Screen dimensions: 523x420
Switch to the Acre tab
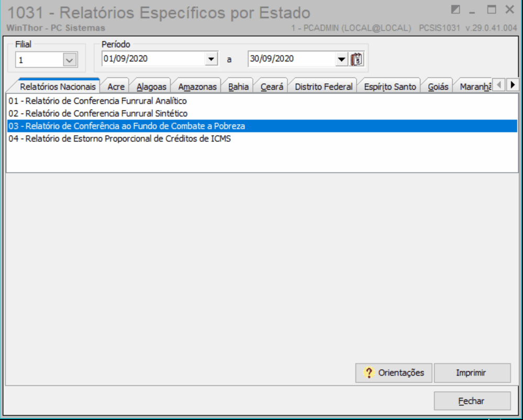coord(116,87)
